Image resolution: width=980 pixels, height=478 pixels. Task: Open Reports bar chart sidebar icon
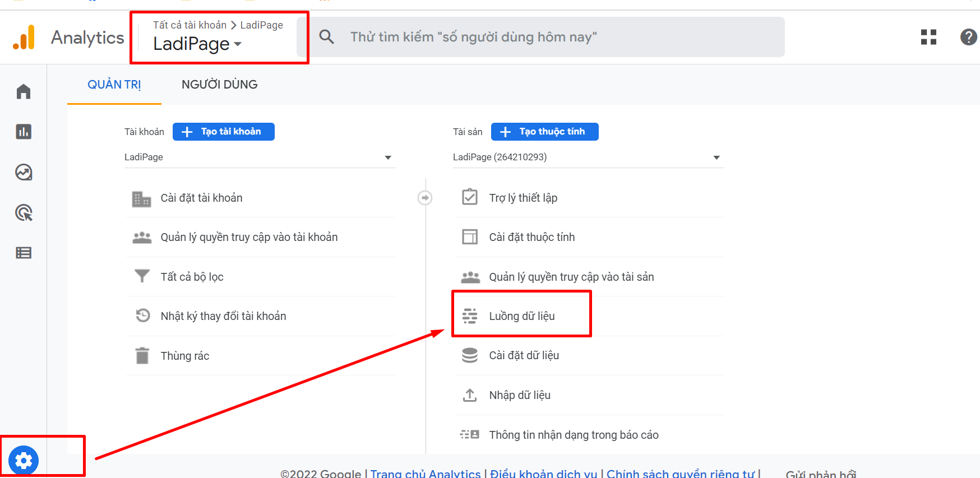tap(24, 132)
